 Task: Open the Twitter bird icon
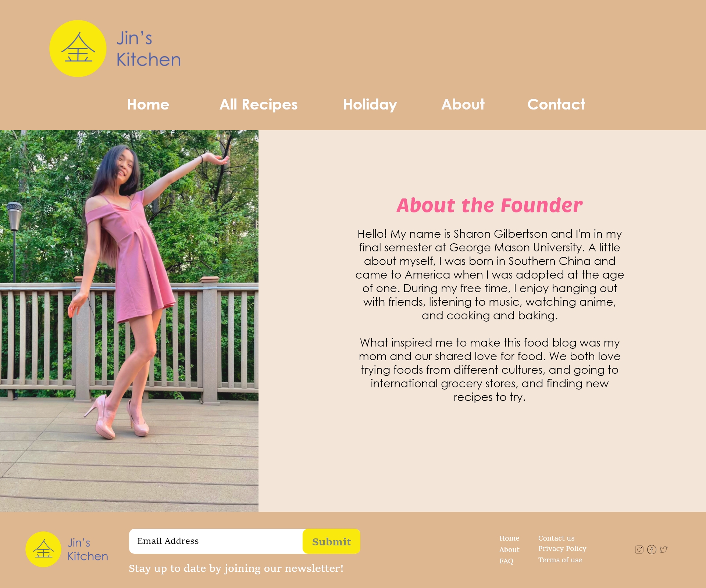point(664,549)
